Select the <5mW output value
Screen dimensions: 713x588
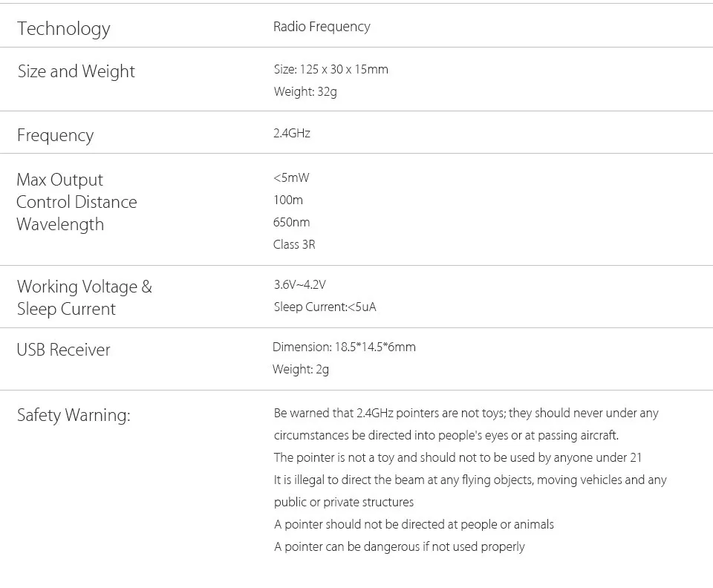pyautogui.click(x=291, y=177)
